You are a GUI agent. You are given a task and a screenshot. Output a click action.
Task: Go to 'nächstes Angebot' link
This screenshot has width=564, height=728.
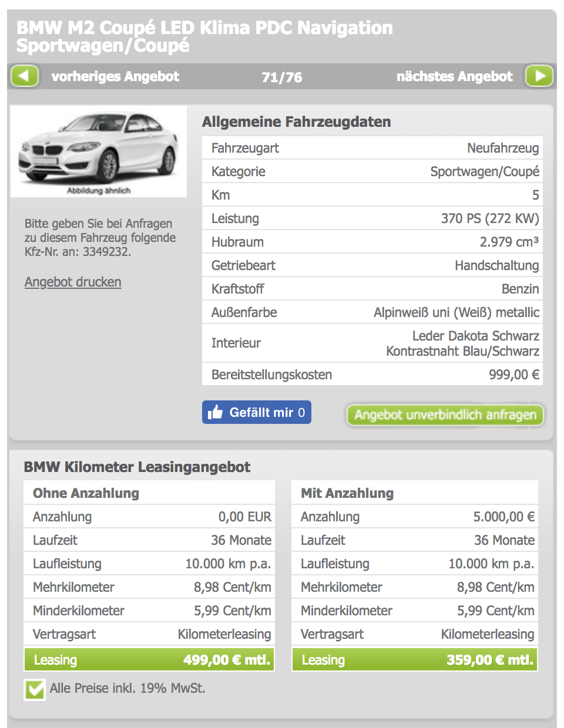coord(455,76)
